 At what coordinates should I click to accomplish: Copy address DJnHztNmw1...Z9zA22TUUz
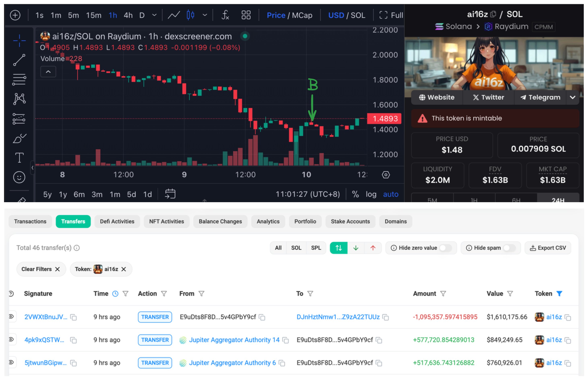[385, 317]
